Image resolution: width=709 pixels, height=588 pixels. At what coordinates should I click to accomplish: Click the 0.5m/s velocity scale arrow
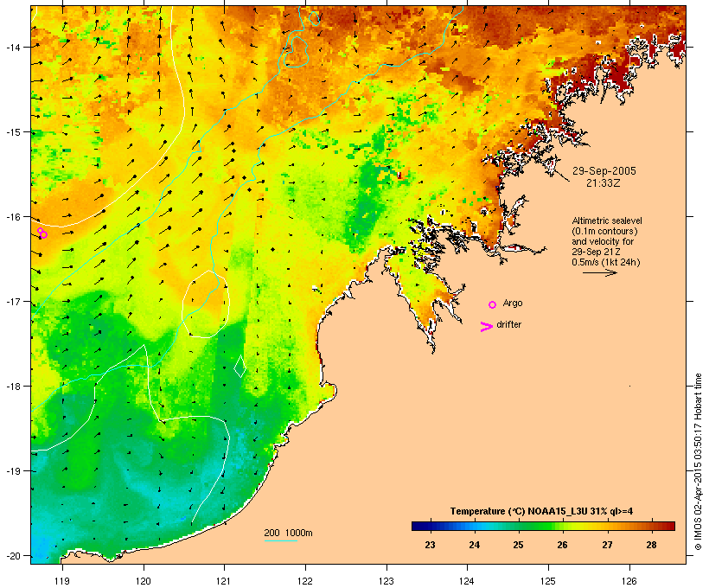600,272
